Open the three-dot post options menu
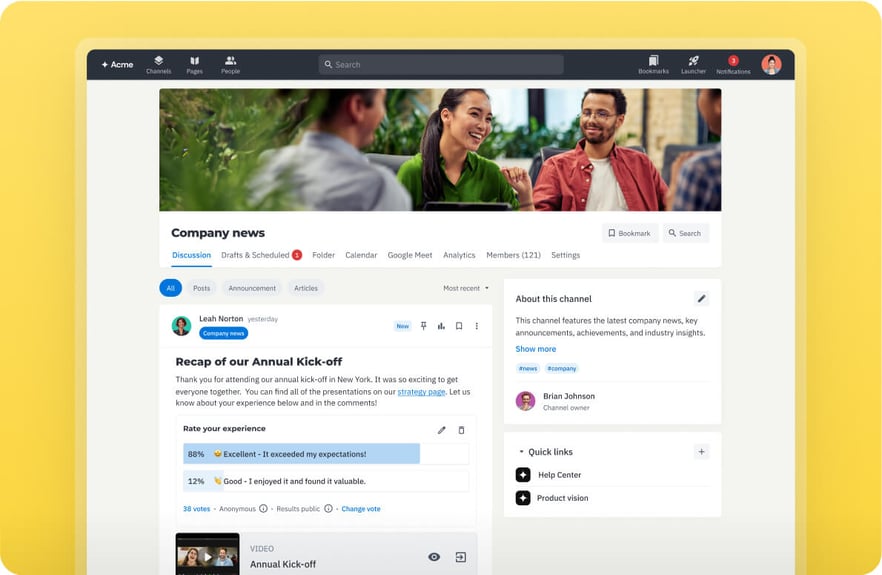The width and height of the screenshot is (882, 575). coord(477,326)
